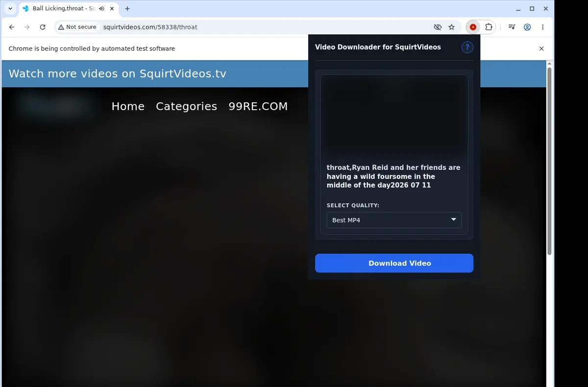This screenshot has width=588, height=387.
Task: Click the video title text in popup
Action: 393,176
